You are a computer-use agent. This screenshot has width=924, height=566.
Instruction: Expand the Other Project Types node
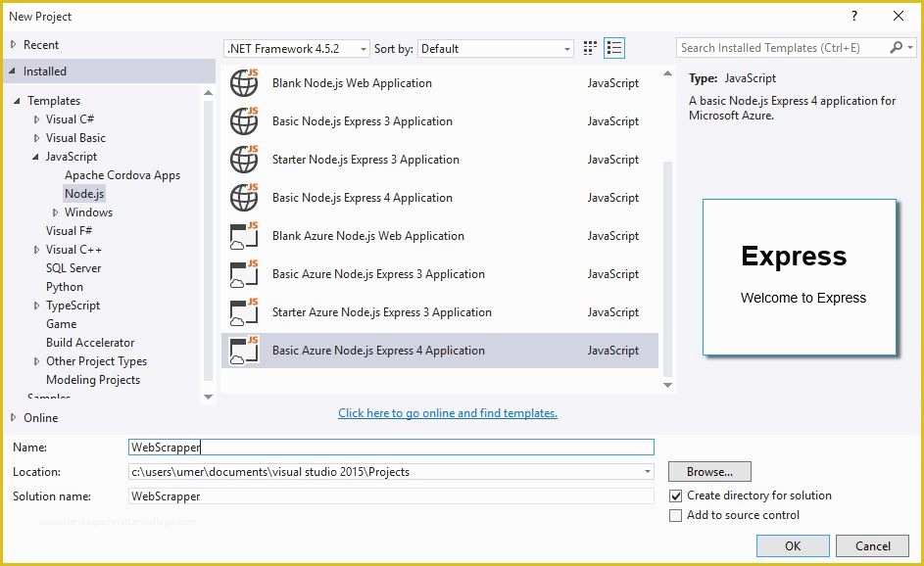pyautogui.click(x=36, y=361)
